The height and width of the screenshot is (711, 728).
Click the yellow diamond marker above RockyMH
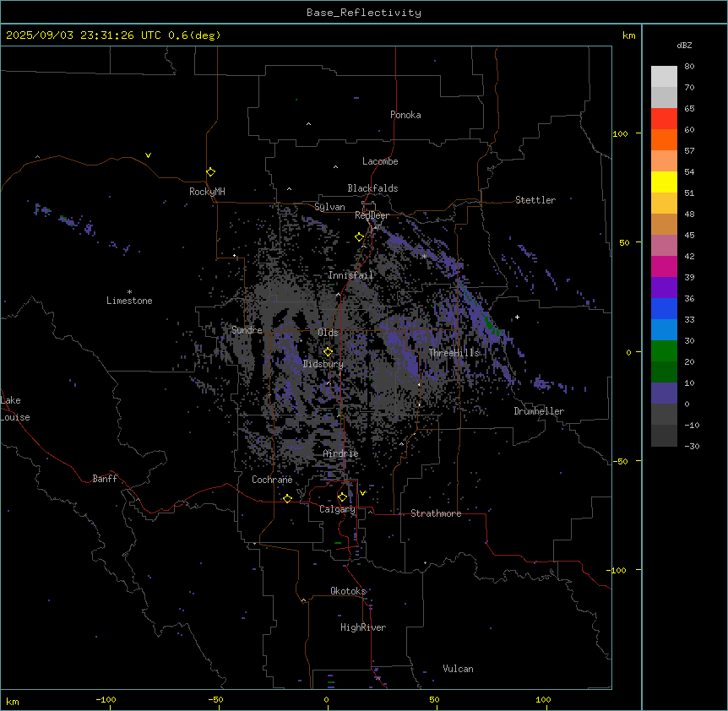pos(210,171)
